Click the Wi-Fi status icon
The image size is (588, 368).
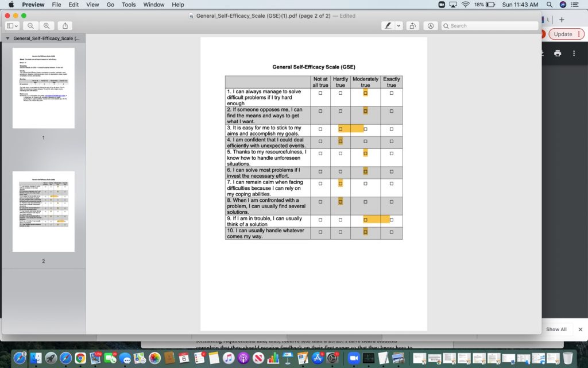pyautogui.click(x=466, y=5)
